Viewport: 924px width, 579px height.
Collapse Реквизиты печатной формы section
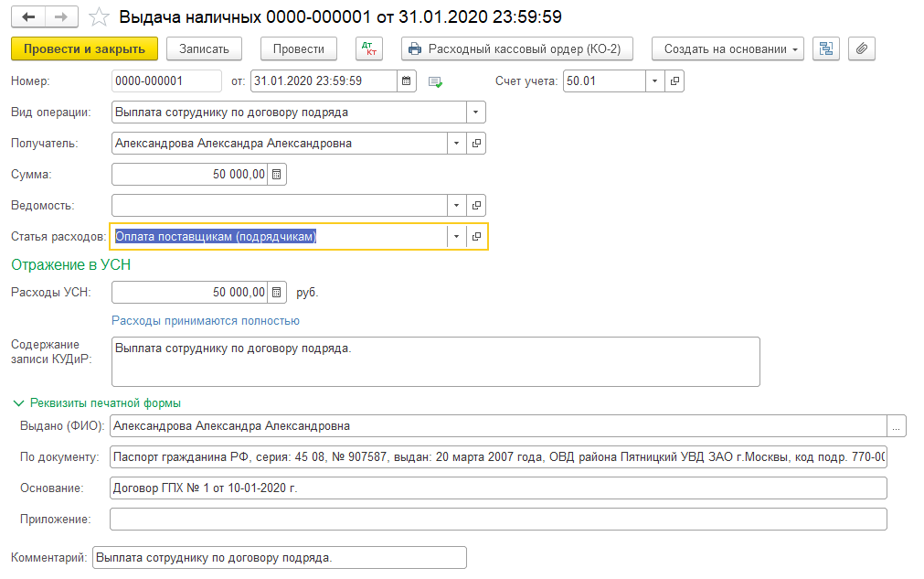coord(18,402)
